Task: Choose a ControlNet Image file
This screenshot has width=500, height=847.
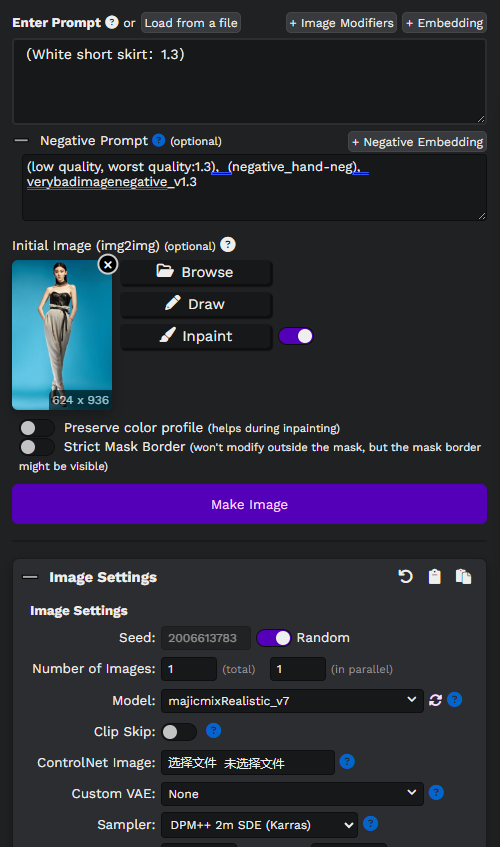Action: 248,763
